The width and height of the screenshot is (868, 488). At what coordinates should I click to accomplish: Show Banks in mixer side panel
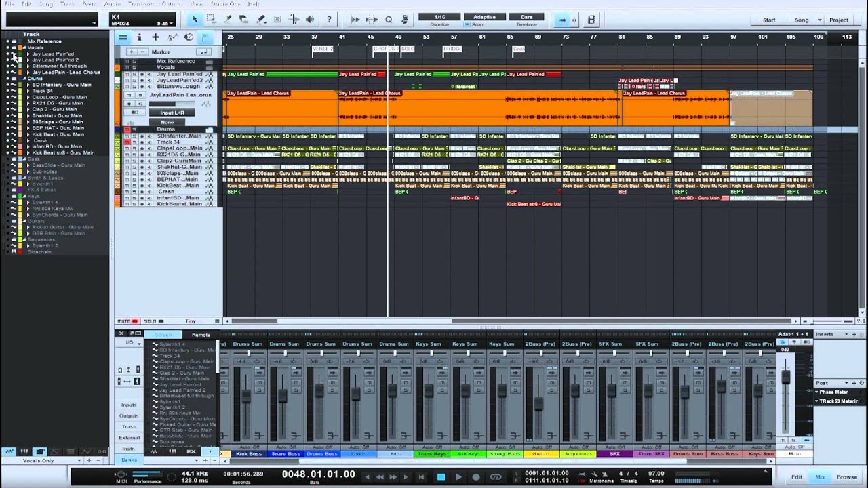129,460
